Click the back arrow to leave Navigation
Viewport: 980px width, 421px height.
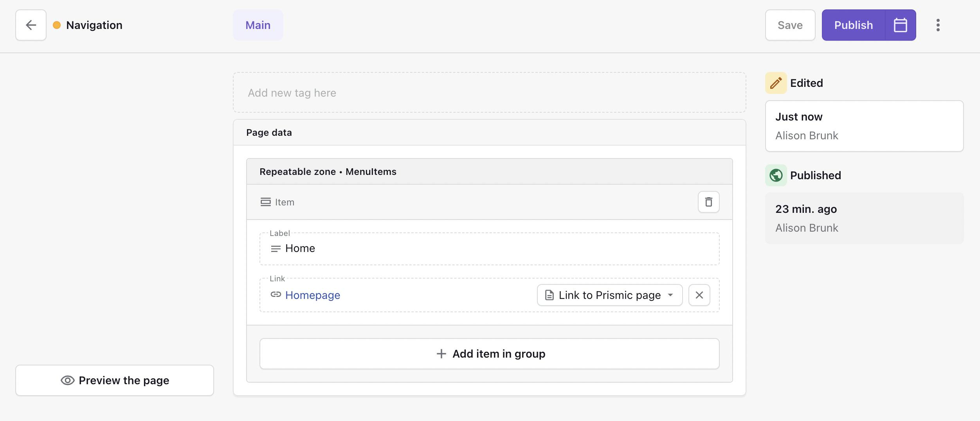[31, 25]
